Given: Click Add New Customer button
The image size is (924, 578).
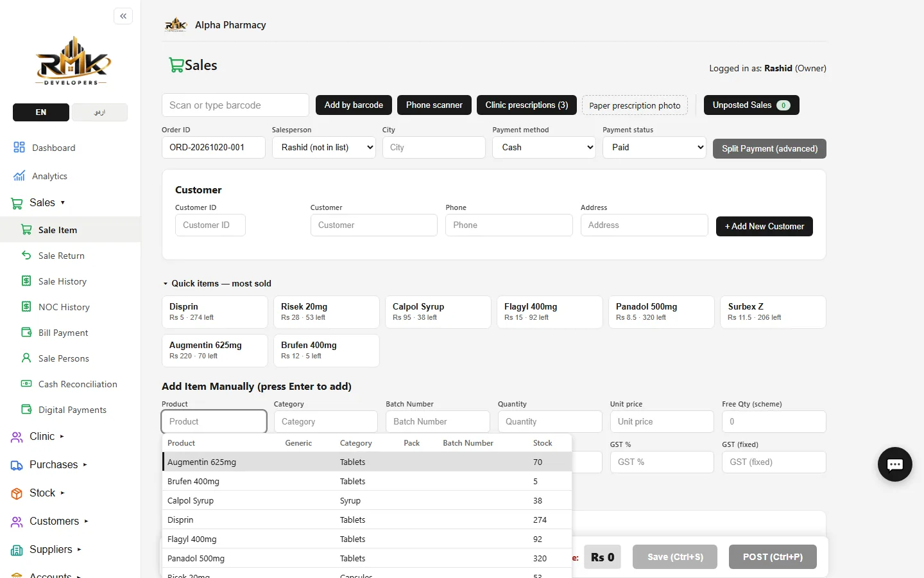Looking at the screenshot, I should 764,226.
